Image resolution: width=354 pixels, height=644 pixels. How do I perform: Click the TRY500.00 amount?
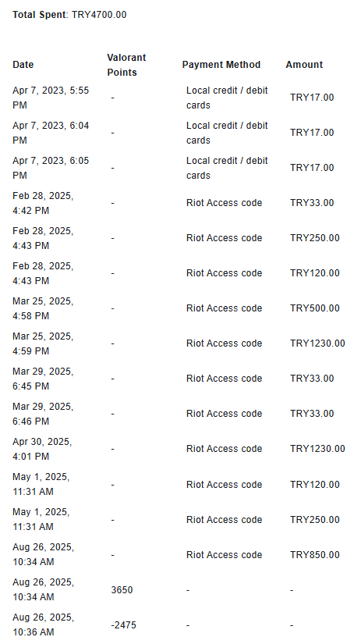[x=314, y=308]
